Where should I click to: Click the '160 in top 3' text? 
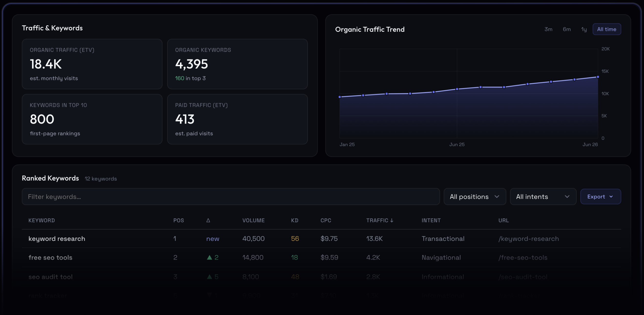(190, 78)
